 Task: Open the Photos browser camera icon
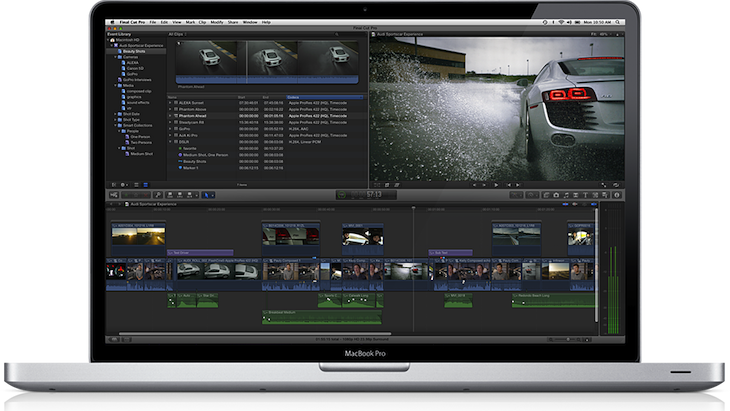pos(556,195)
